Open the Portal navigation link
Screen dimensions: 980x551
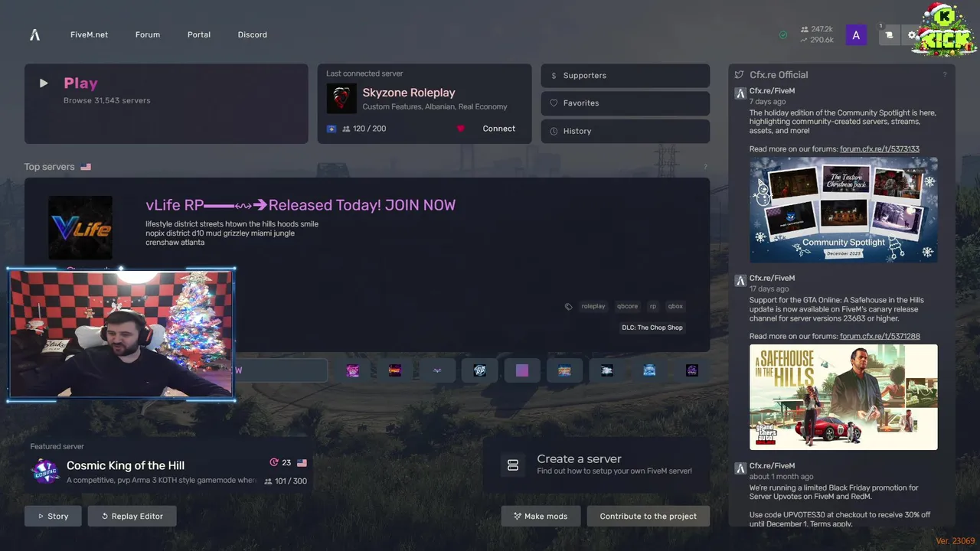[x=199, y=34]
